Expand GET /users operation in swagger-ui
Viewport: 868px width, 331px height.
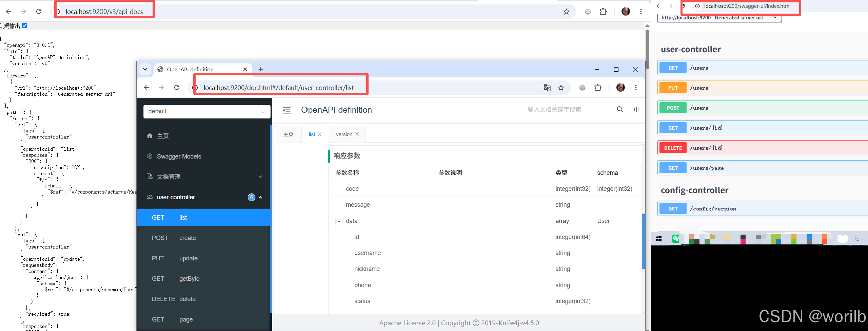763,68
